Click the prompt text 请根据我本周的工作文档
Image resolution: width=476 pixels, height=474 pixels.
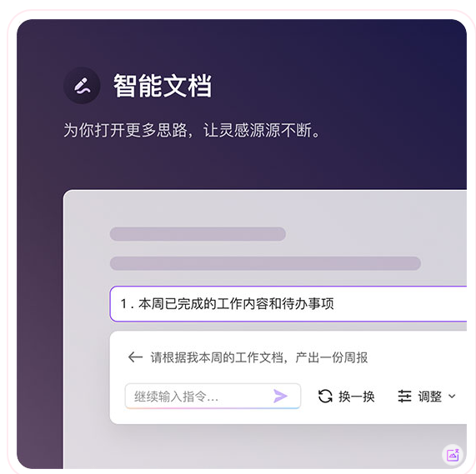pyautogui.click(x=217, y=357)
